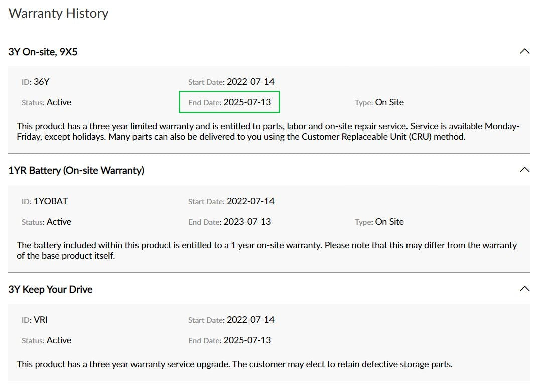Select the highlighted End Date 2025-07-13 box
This screenshot has width=542, height=392.
tap(229, 102)
